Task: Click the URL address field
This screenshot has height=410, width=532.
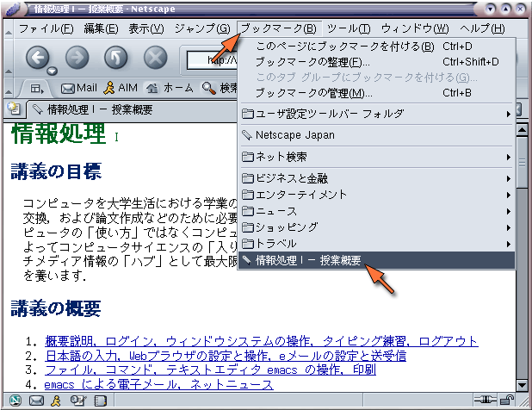Action: point(212,60)
